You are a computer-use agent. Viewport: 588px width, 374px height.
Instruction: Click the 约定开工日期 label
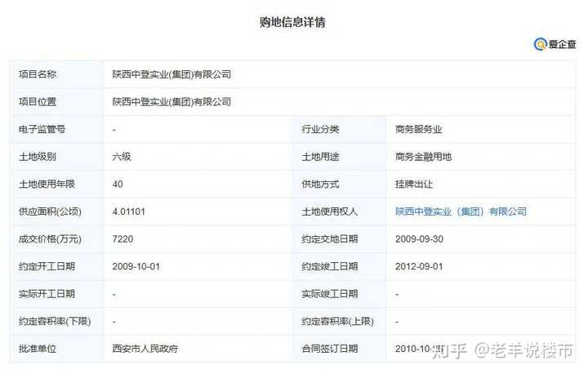(x=47, y=266)
